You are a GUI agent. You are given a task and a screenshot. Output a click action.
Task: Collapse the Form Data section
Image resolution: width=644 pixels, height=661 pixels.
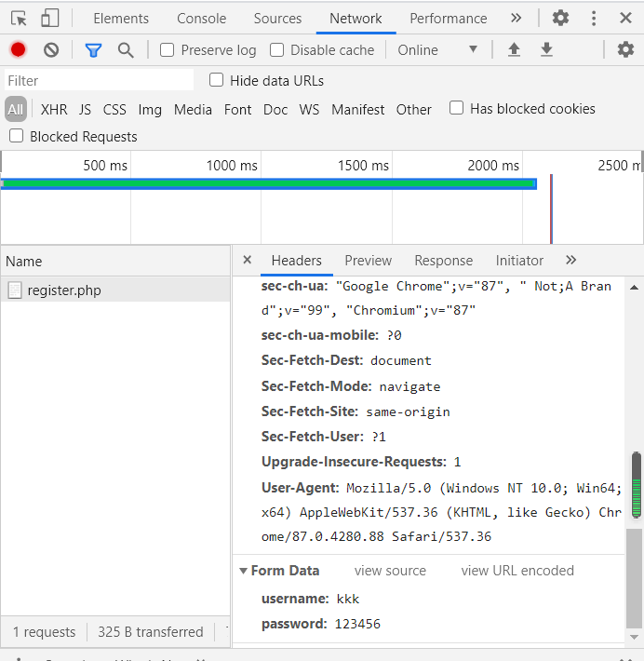click(x=244, y=571)
